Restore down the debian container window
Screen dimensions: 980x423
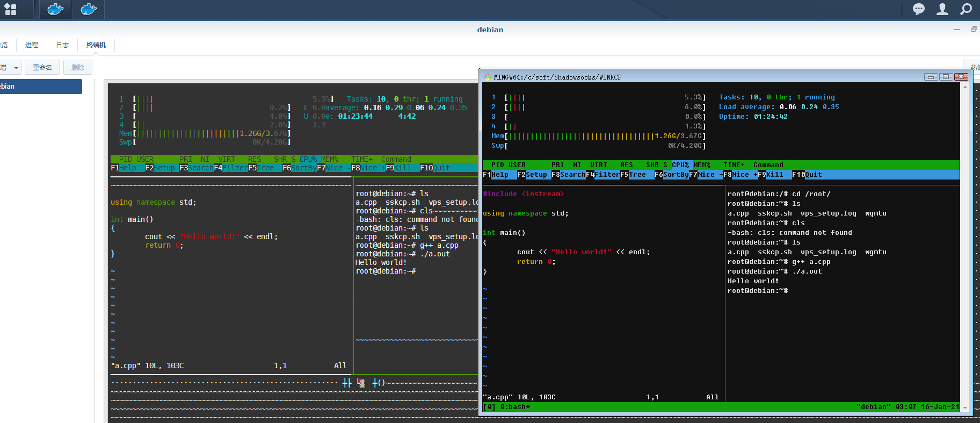click(974, 30)
